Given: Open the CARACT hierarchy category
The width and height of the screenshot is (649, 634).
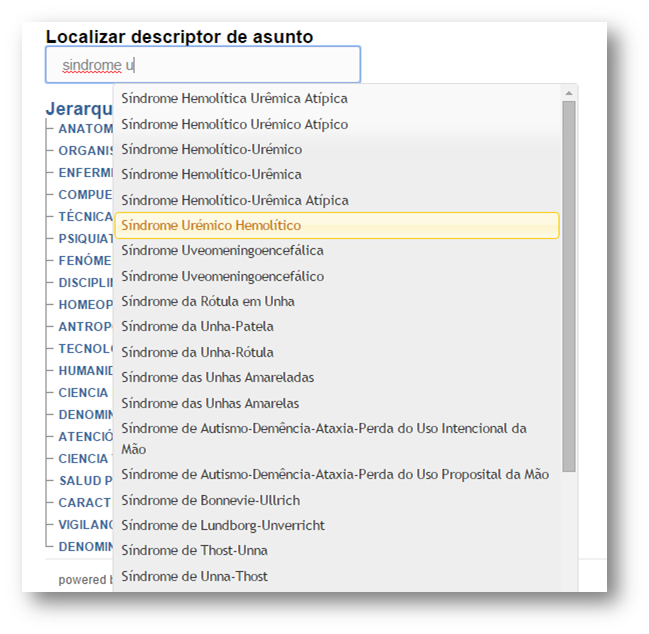Looking at the screenshot, I should point(86,502).
